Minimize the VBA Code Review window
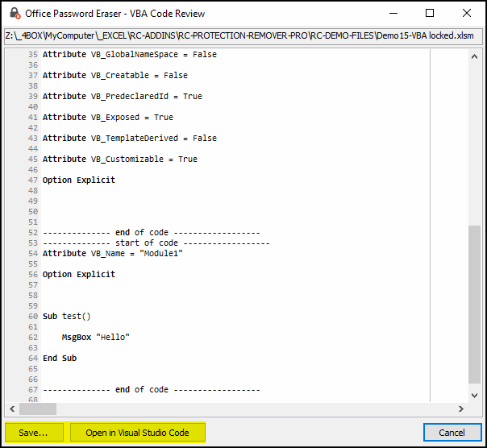The width and height of the screenshot is (487, 448). tap(393, 14)
